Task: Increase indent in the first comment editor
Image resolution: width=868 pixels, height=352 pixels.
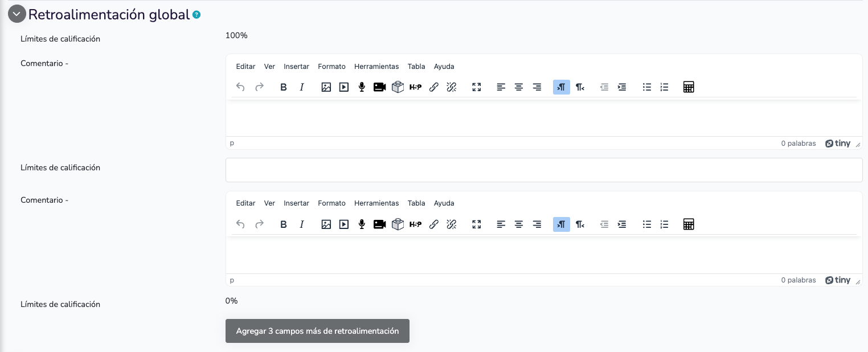Action: point(622,87)
